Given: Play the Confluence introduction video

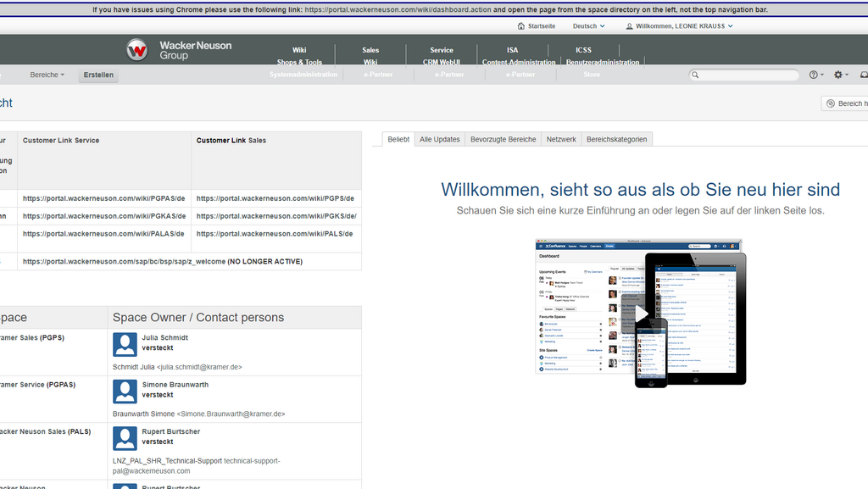Looking at the screenshot, I should (642, 314).
